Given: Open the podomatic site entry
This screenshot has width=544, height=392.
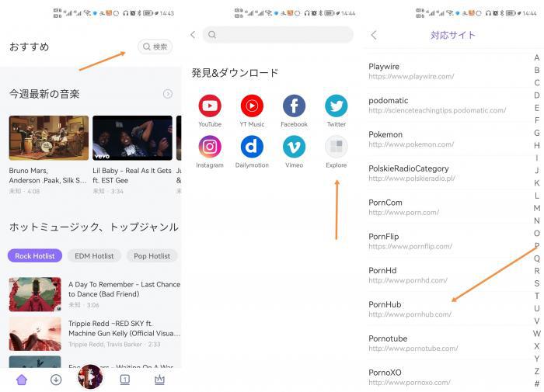Looking at the screenshot, I should coord(448,105).
